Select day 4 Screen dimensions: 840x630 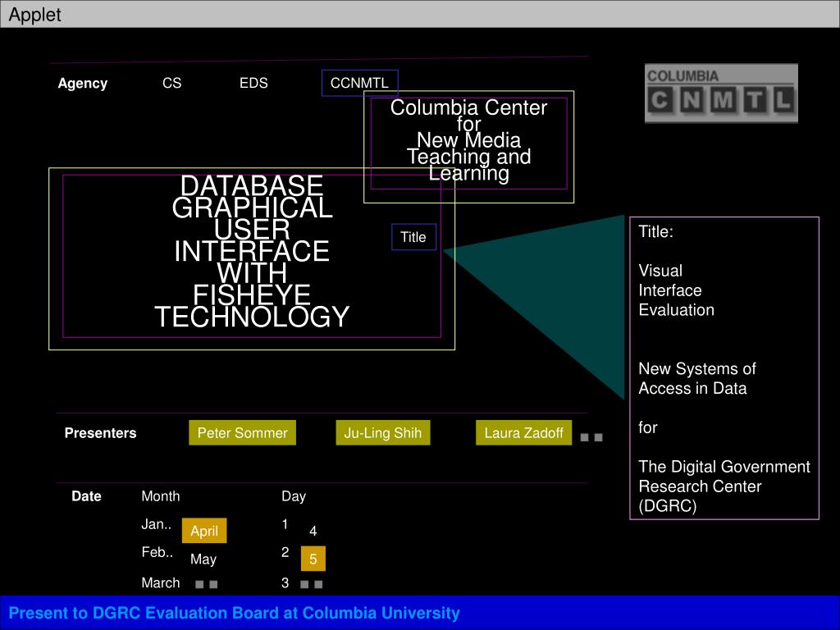pyautogui.click(x=313, y=531)
